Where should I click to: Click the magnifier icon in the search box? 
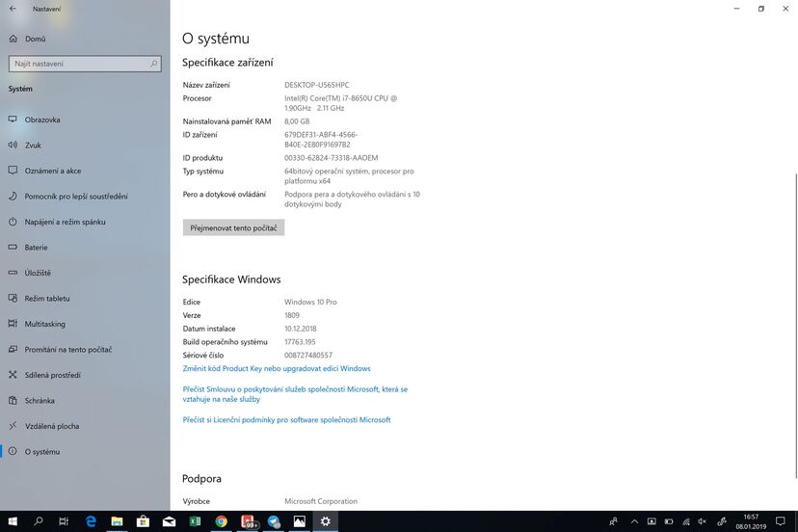[153, 64]
